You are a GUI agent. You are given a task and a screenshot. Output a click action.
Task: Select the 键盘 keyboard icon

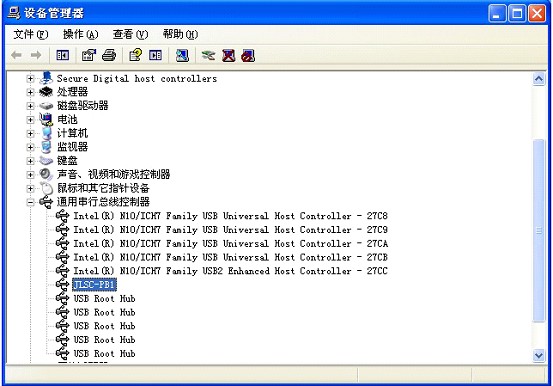tap(46, 161)
